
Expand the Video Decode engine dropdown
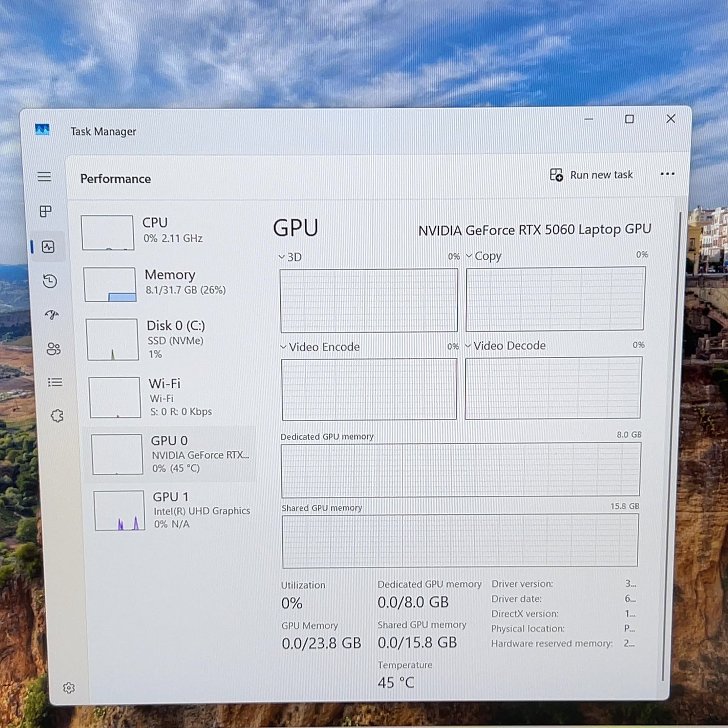coord(505,346)
